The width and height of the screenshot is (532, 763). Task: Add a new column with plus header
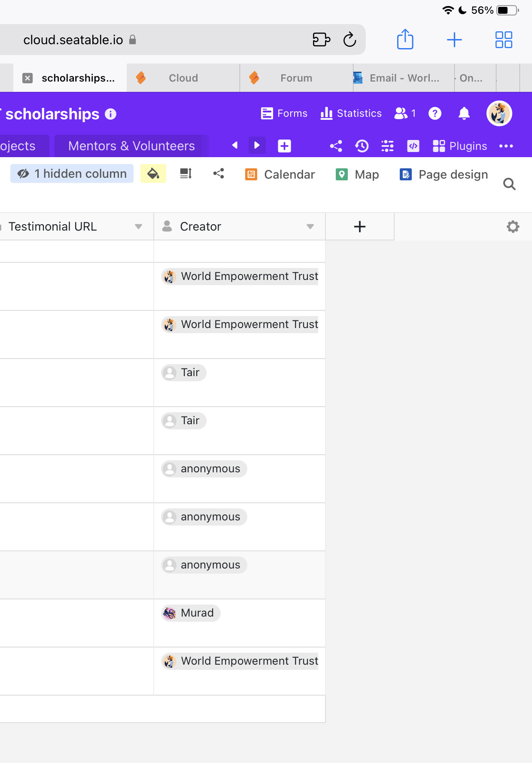(x=359, y=227)
